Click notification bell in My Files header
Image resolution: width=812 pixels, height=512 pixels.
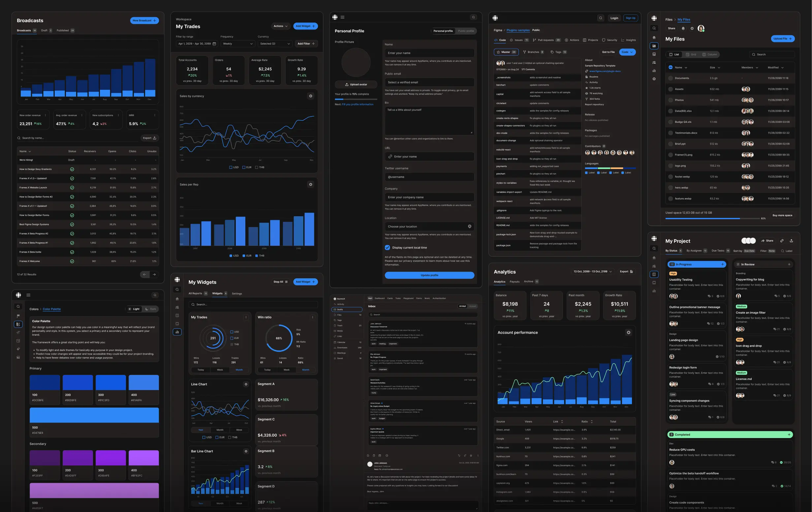tap(683, 28)
